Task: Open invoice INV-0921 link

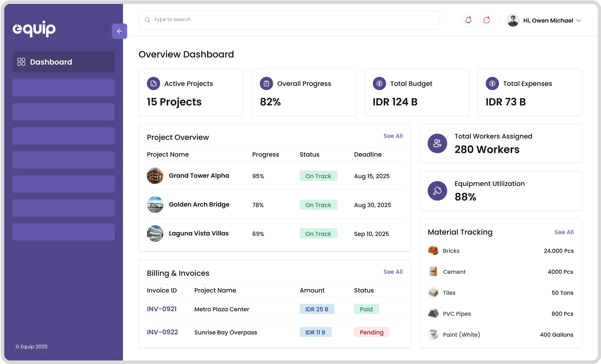Action: [162, 309]
